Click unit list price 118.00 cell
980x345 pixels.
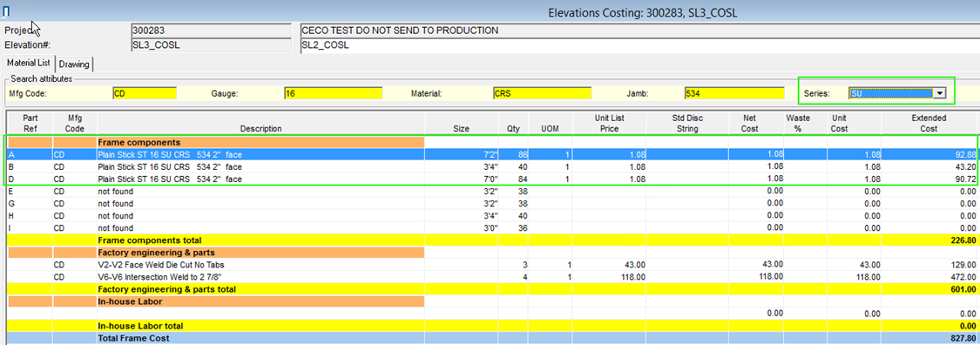(610, 277)
